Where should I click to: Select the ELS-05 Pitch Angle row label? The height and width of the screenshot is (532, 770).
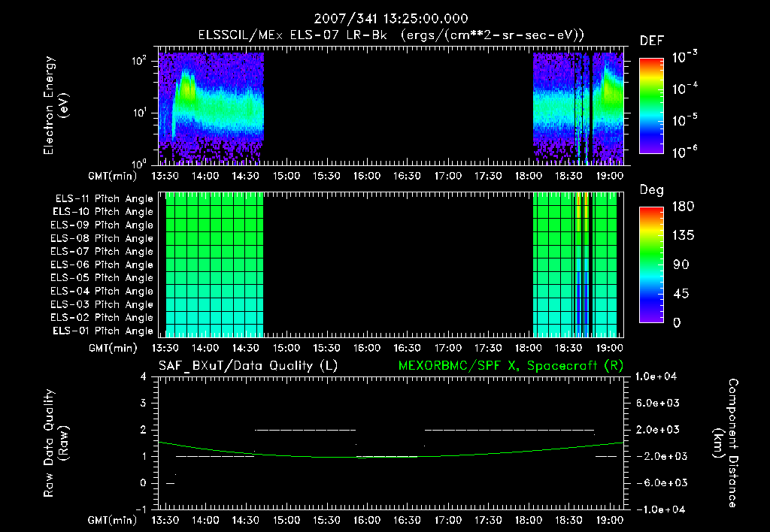pos(102,278)
